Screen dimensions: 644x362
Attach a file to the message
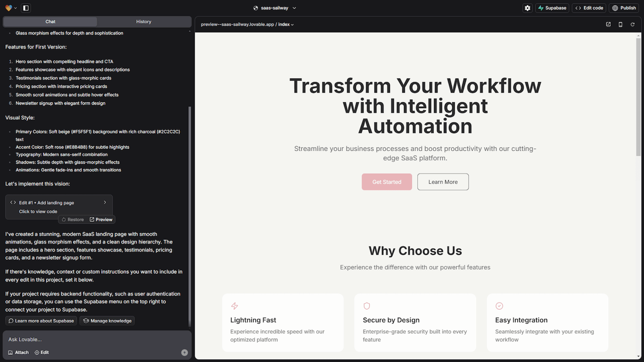[18, 353]
